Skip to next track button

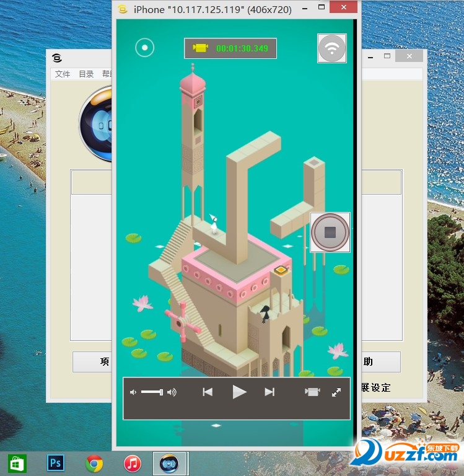coord(269,392)
